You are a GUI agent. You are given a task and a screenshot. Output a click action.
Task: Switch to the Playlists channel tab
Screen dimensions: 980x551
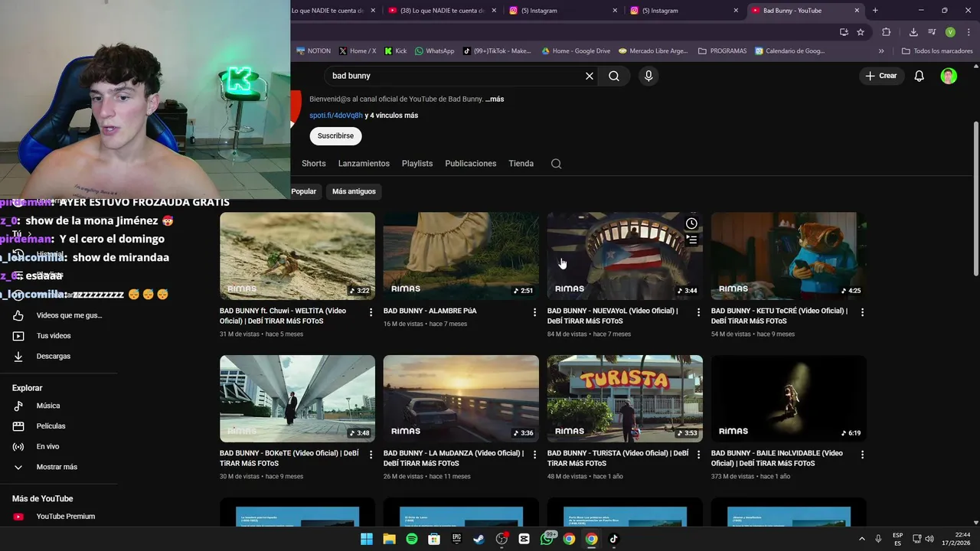tap(417, 164)
